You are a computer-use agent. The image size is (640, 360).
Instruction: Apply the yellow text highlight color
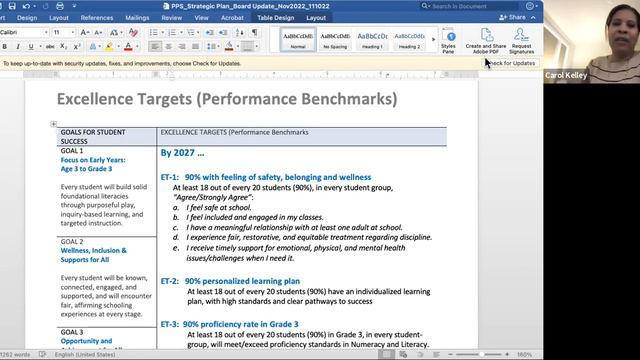(x=109, y=47)
